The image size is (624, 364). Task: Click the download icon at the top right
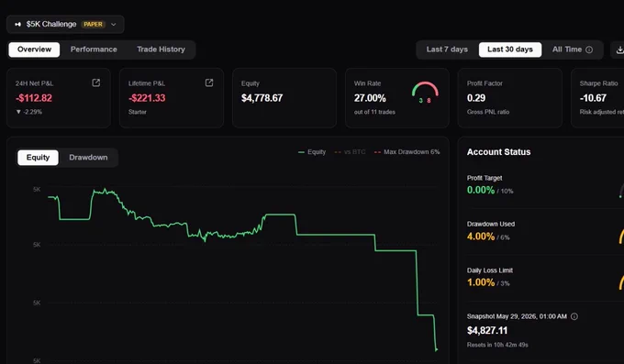(x=619, y=50)
